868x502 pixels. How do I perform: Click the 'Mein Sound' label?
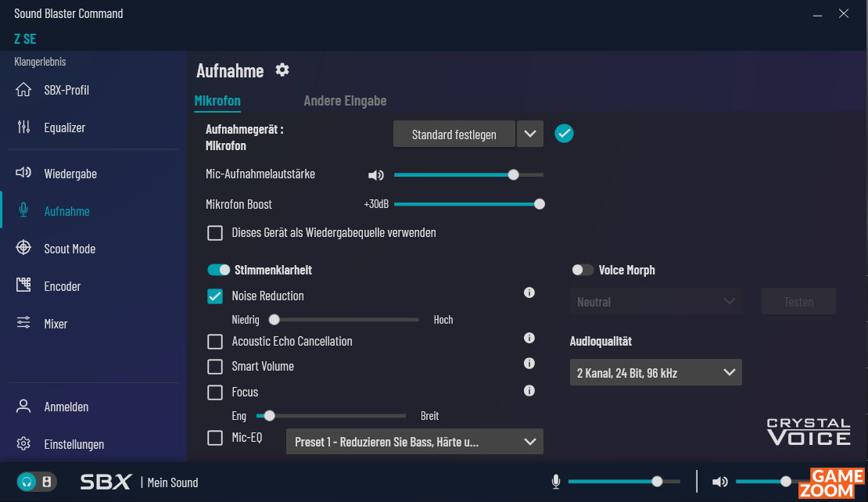pos(173,482)
